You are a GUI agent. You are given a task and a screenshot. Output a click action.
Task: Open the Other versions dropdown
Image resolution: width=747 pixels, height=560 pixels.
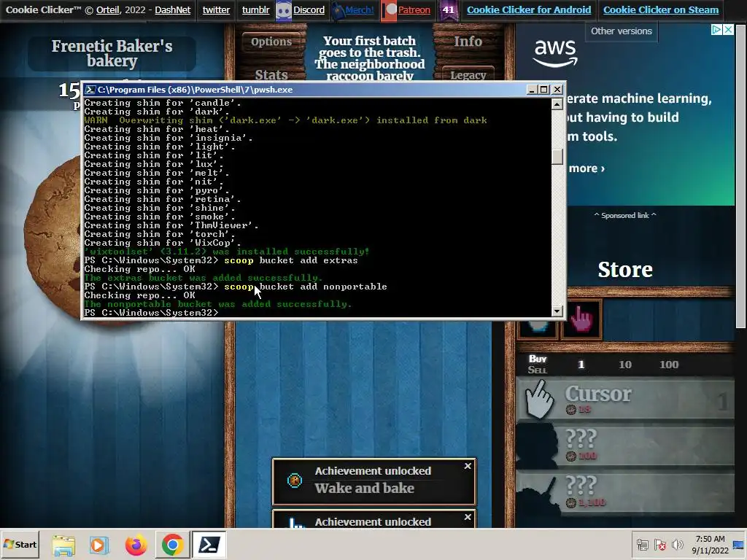click(x=622, y=31)
